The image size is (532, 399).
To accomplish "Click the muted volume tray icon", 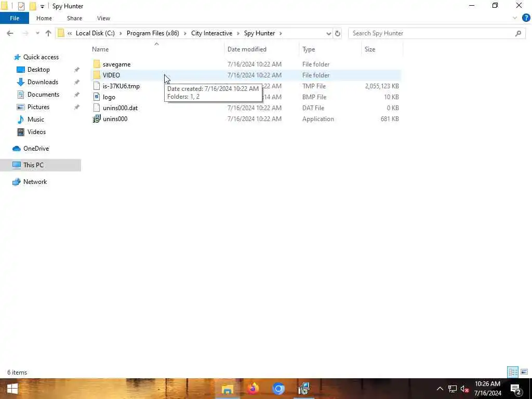I will click(464, 389).
